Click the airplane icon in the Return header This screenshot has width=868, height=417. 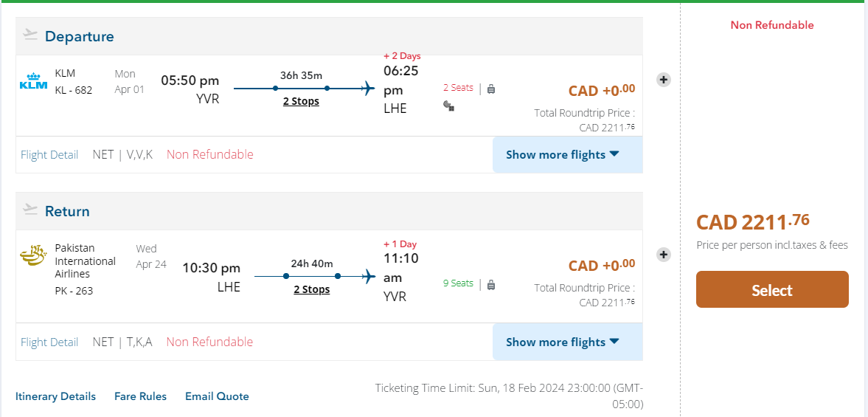click(x=30, y=210)
